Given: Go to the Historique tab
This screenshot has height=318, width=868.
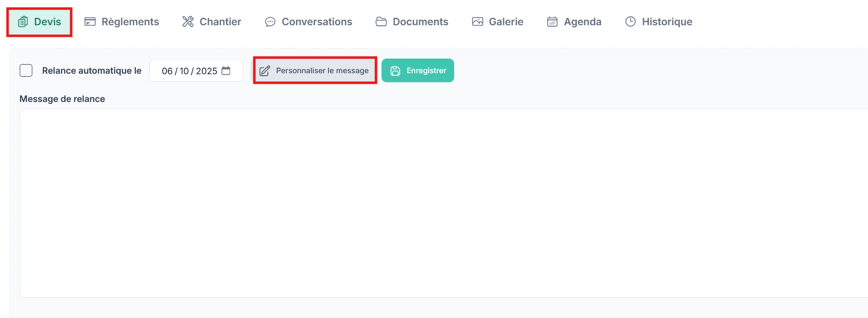Looking at the screenshot, I should (x=659, y=22).
